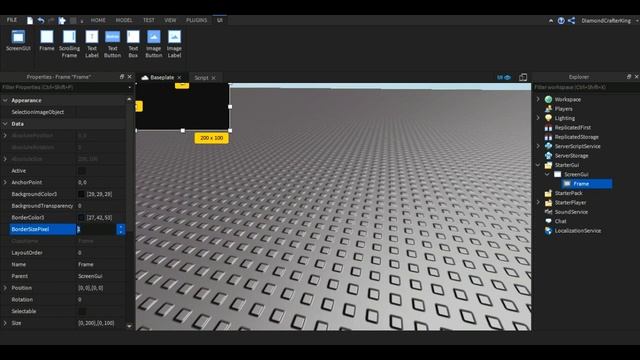
Task: Click the redo arrow icon
Action: pos(51,20)
